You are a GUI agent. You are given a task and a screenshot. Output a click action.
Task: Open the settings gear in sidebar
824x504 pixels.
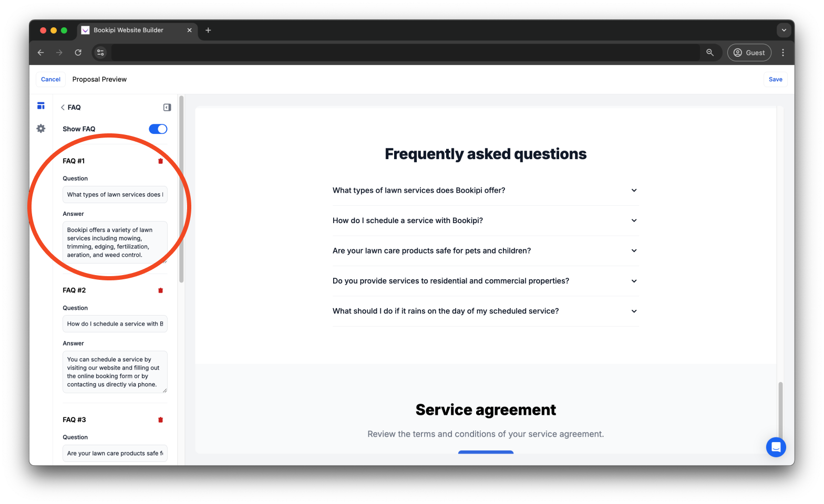(41, 129)
